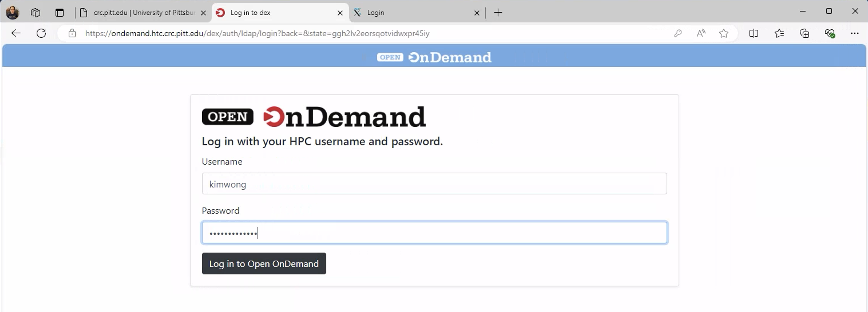Select the Log in to dex tab
The image size is (868, 312).
(280, 13)
